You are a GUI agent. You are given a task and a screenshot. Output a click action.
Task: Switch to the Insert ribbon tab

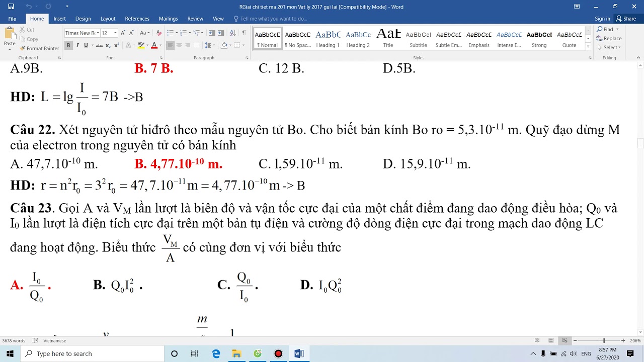[59, 19]
